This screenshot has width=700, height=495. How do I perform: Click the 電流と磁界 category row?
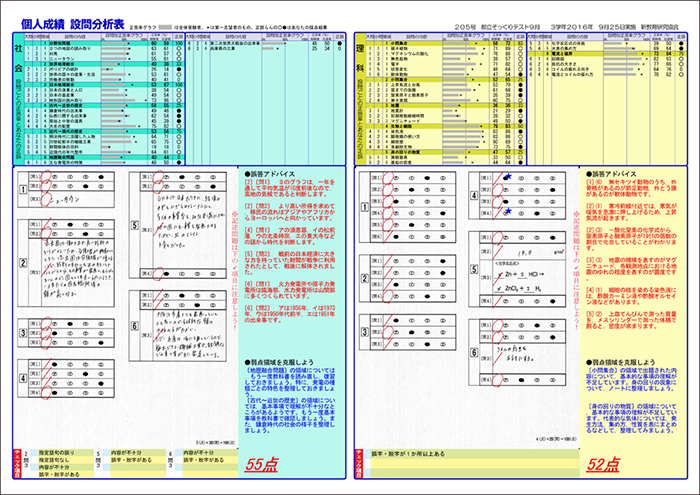607,54
